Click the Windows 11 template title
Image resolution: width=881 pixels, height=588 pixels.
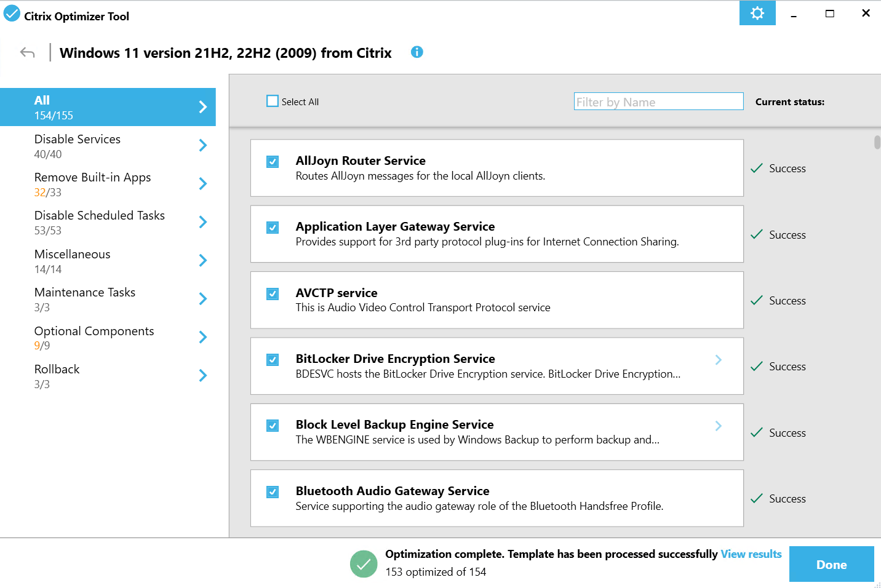point(225,53)
